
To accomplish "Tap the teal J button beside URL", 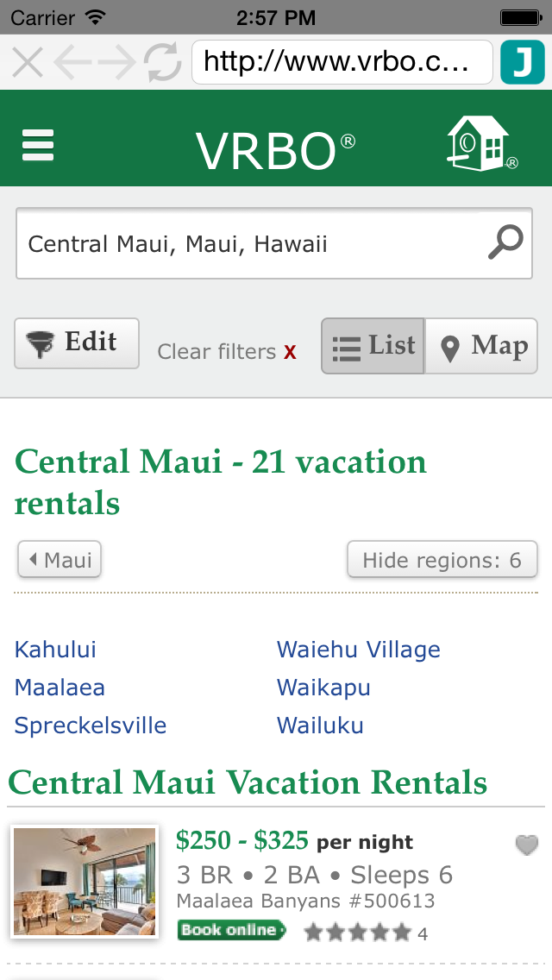I will pos(523,62).
